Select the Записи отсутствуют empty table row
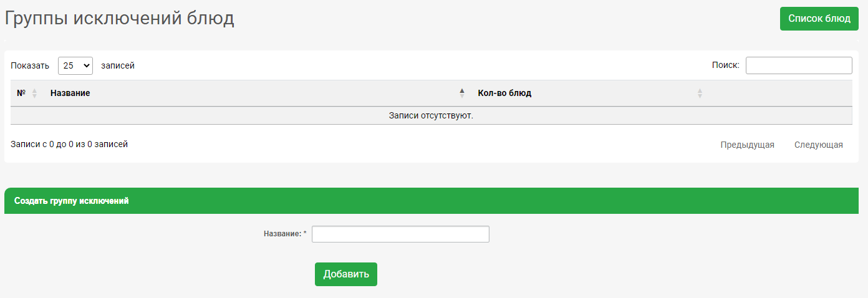The width and height of the screenshot is (868, 298). pyautogui.click(x=431, y=116)
